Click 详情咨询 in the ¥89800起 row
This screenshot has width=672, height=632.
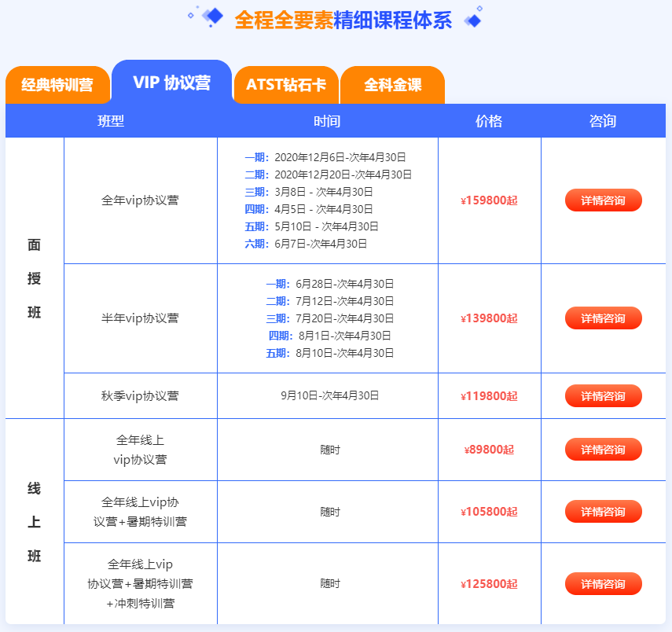pos(603,450)
